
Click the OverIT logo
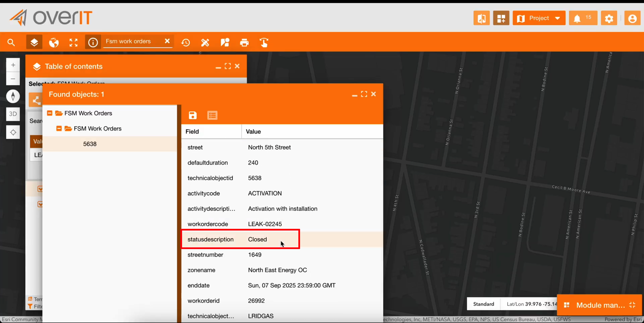pos(51,17)
